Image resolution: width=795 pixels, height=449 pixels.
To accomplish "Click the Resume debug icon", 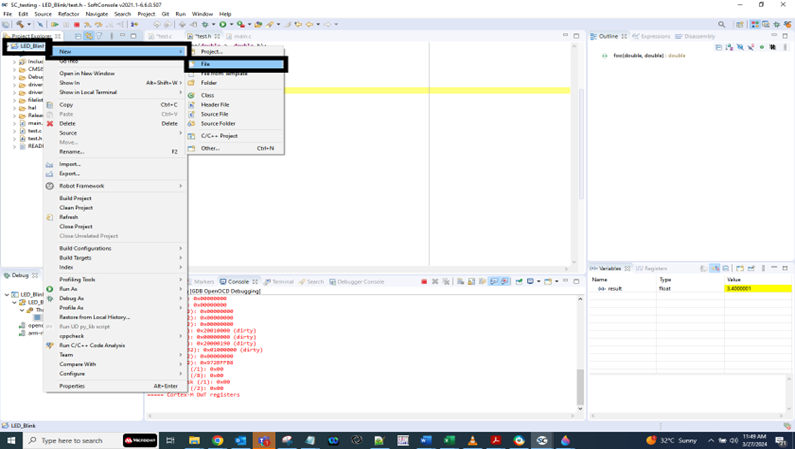I will (x=54, y=24).
